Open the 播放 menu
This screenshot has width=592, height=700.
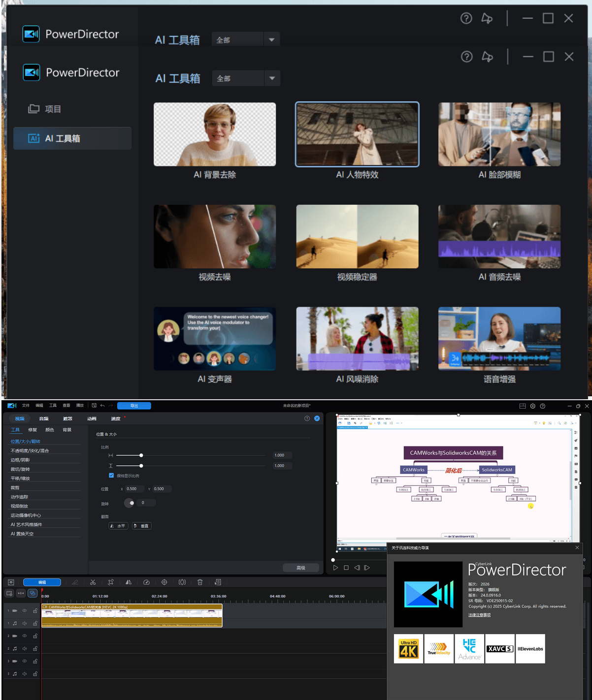pyautogui.click(x=80, y=406)
